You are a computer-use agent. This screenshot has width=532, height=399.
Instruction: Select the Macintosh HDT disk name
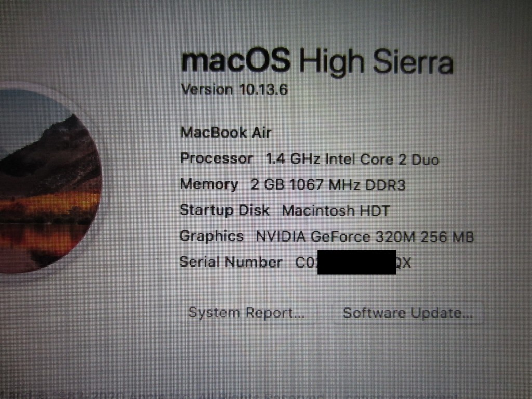(336, 211)
